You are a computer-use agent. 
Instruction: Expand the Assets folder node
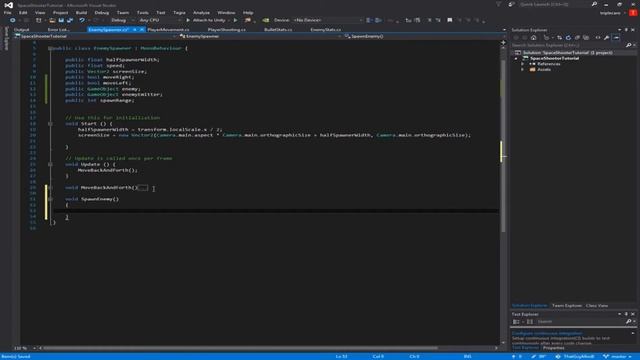pos(522,70)
